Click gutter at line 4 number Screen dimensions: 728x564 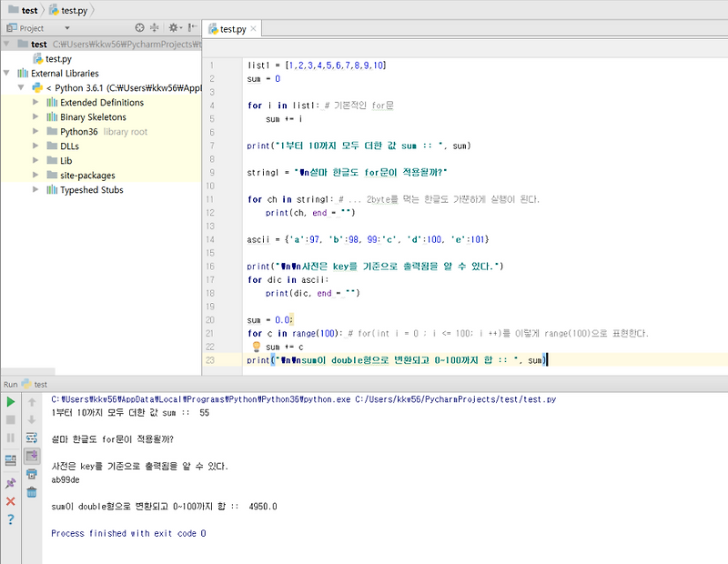click(x=212, y=106)
